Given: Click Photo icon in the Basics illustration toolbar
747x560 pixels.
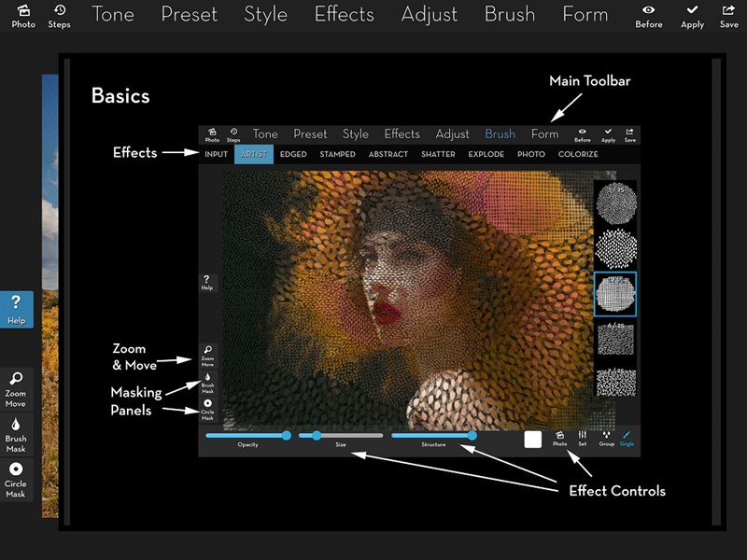Looking at the screenshot, I should click(212, 135).
